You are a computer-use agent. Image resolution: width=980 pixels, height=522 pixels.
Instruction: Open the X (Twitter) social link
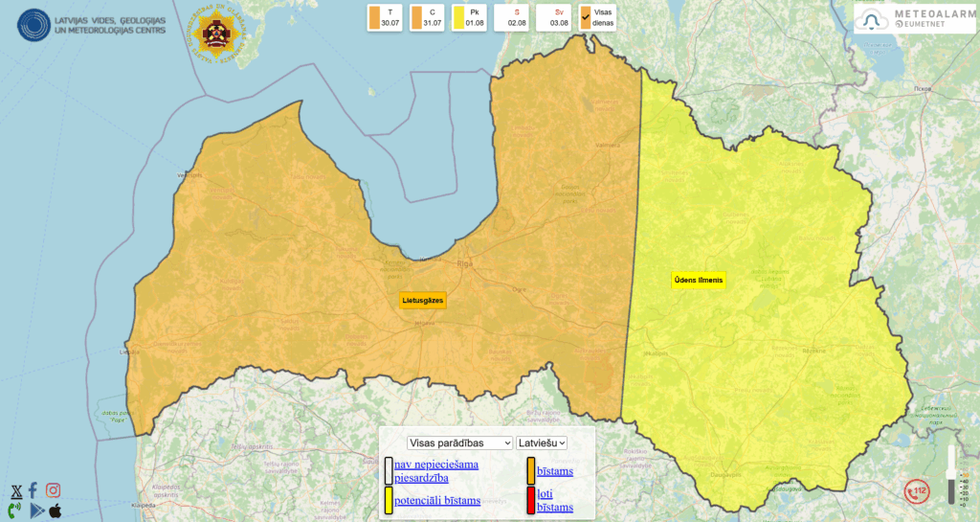[16, 491]
